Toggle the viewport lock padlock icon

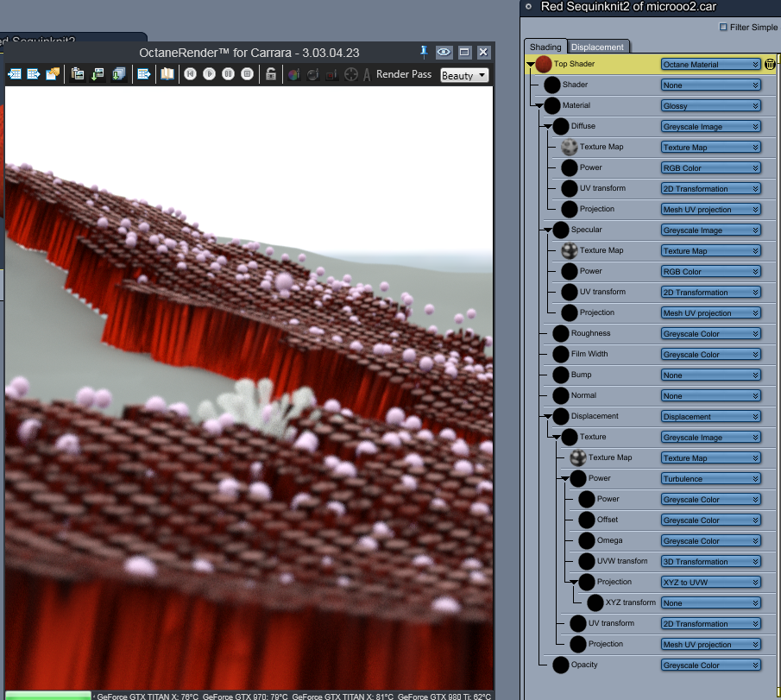pyautogui.click(x=271, y=74)
